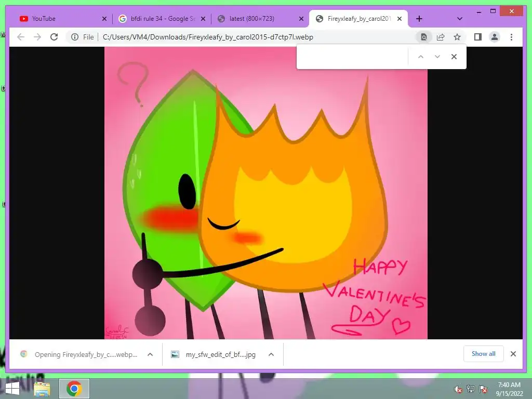Minimize the Chrome window
The image size is (532, 399).
click(x=478, y=11)
